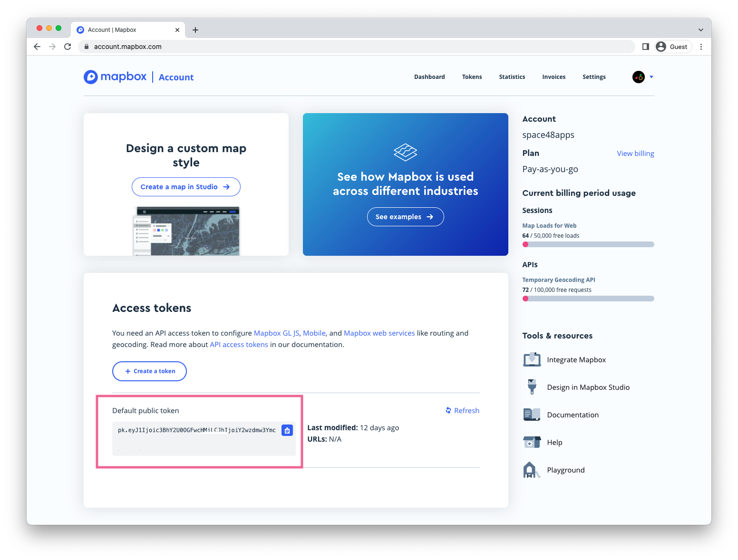
Task: Open the Guest profile button
Action: pyautogui.click(x=673, y=47)
